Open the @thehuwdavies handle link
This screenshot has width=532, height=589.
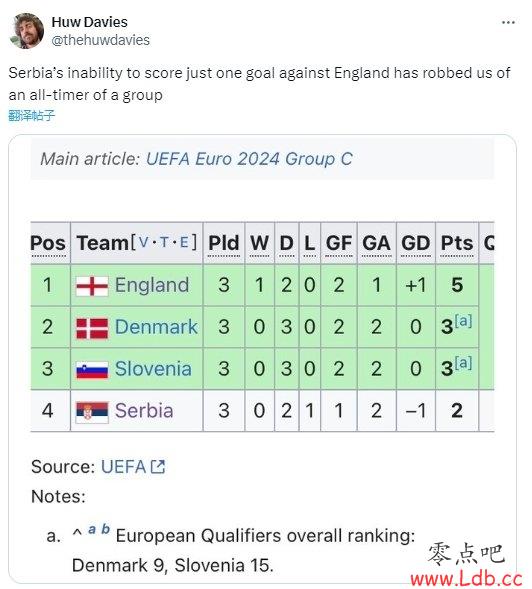pos(100,40)
